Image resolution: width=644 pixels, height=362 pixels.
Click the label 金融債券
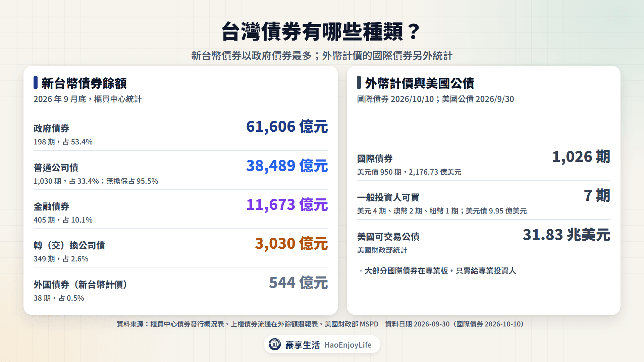[x=51, y=206]
